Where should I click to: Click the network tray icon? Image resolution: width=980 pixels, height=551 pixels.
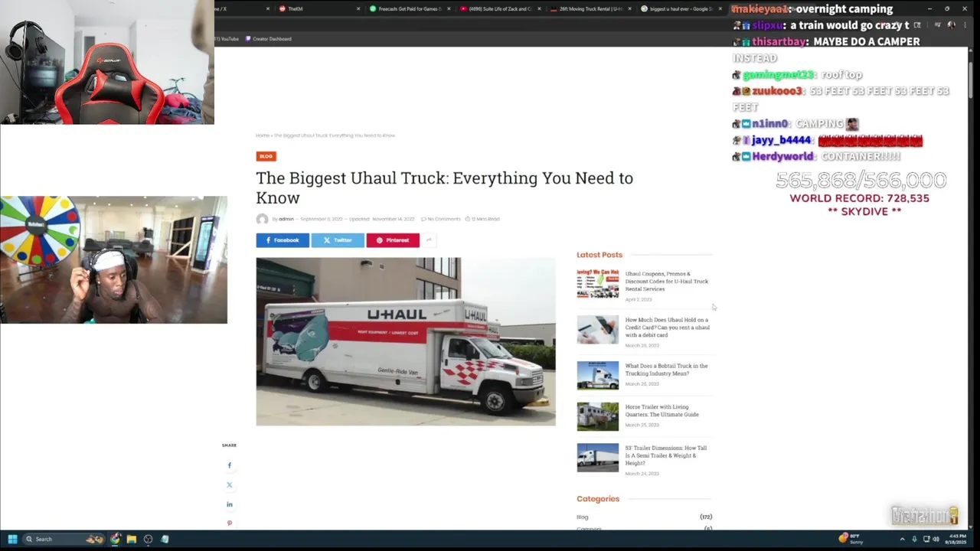coord(926,539)
